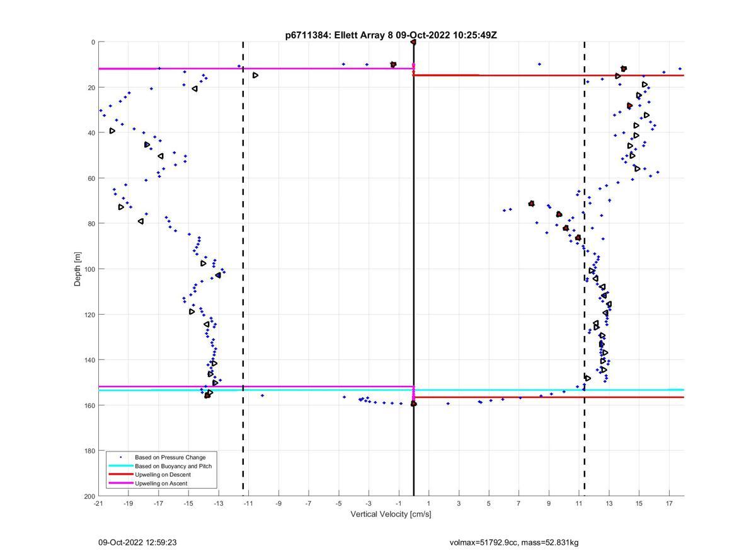Click the triangle marker near velocity -10 at depth 15
Image resolution: width=756 pixels, height=558 pixels.
point(256,75)
